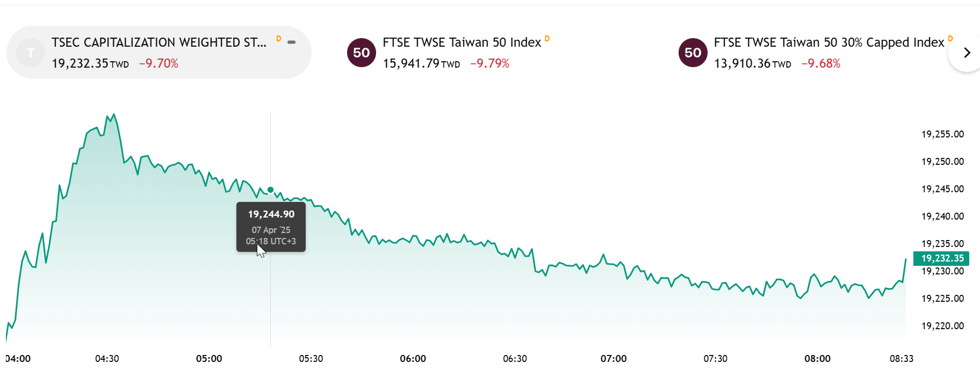Click the "D" marker beside 30% Capped Index
The image size is (980, 377).
(x=950, y=39)
